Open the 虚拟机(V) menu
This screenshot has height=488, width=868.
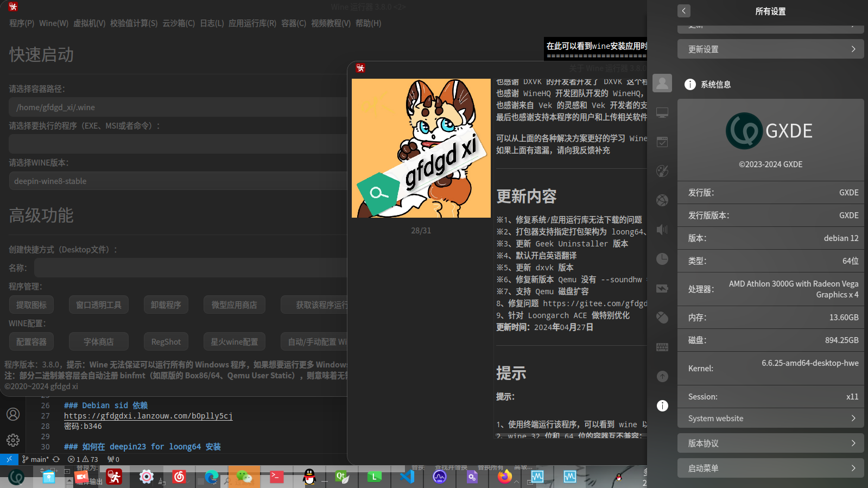point(90,23)
